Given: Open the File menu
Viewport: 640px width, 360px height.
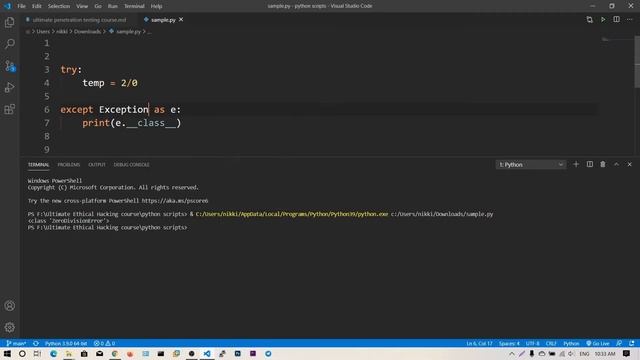Looking at the screenshot, I should click(x=21, y=6).
